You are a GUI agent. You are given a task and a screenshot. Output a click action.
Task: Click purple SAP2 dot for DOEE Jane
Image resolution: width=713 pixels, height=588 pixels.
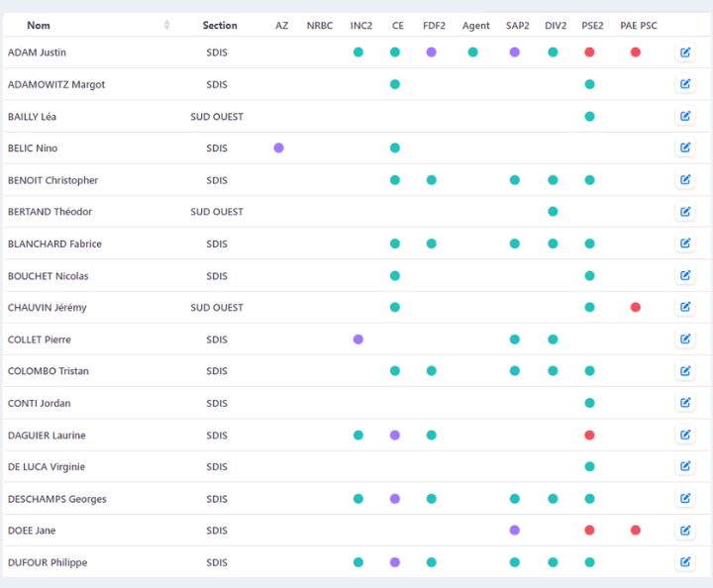(514, 531)
